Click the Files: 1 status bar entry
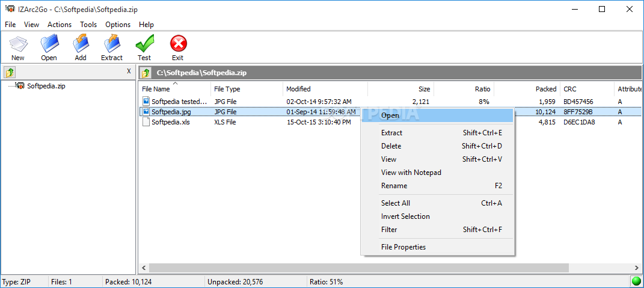Screen dimensions: 644x288 click(x=61, y=282)
